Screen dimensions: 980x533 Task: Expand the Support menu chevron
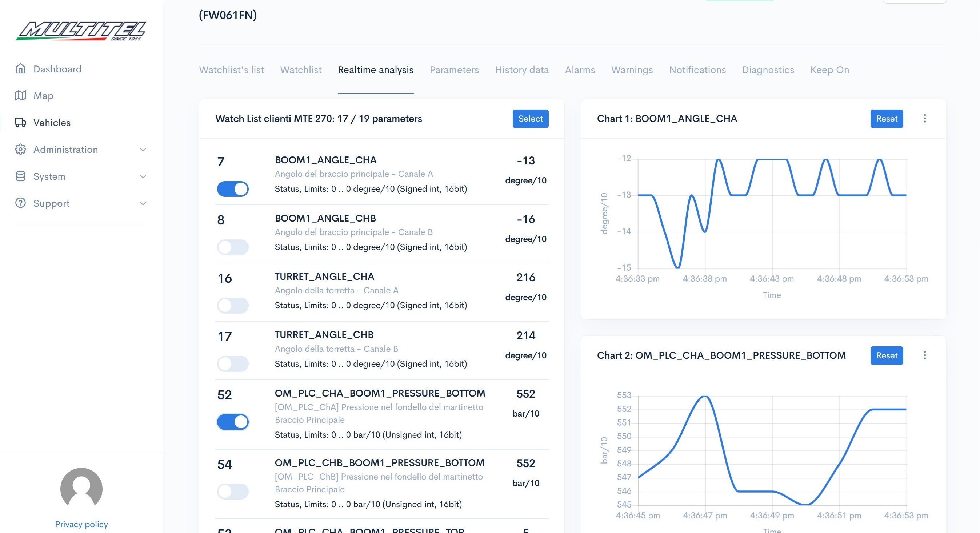[x=143, y=203]
